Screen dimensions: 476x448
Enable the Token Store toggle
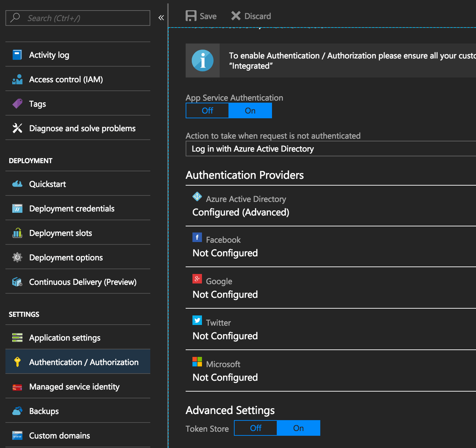(299, 428)
